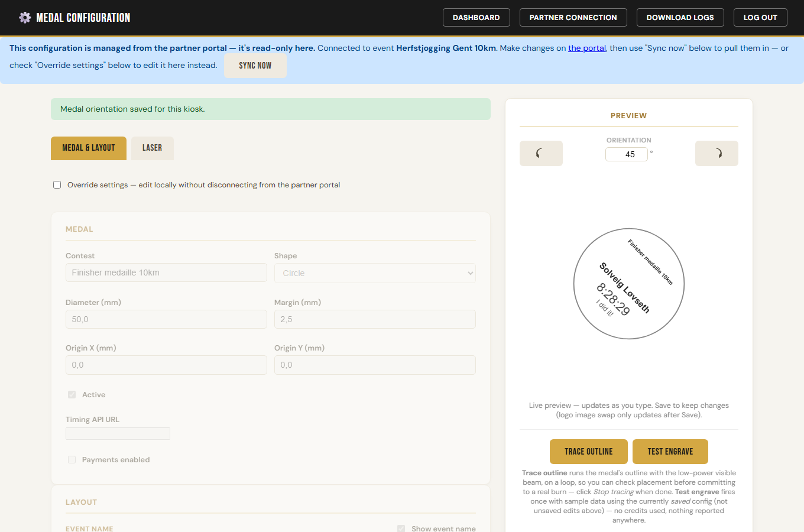Click the Orientation degrees input field
Viewport: 804px width, 532px height.
627,154
